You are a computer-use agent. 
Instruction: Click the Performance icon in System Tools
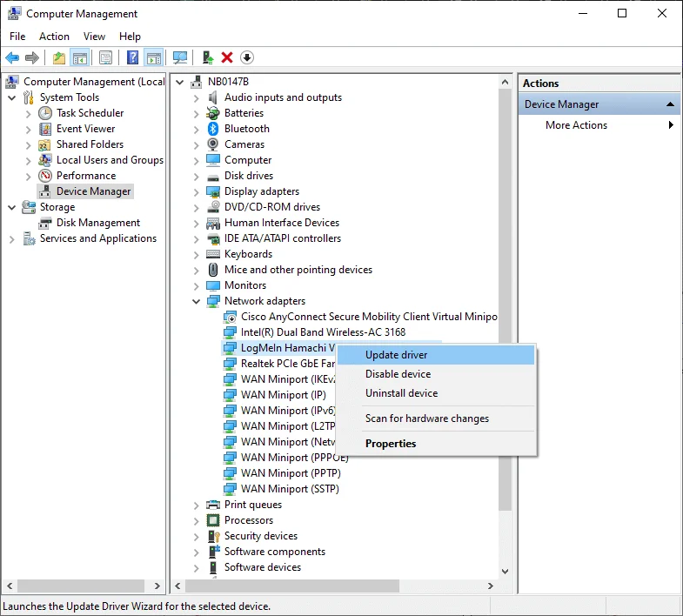(45, 176)
